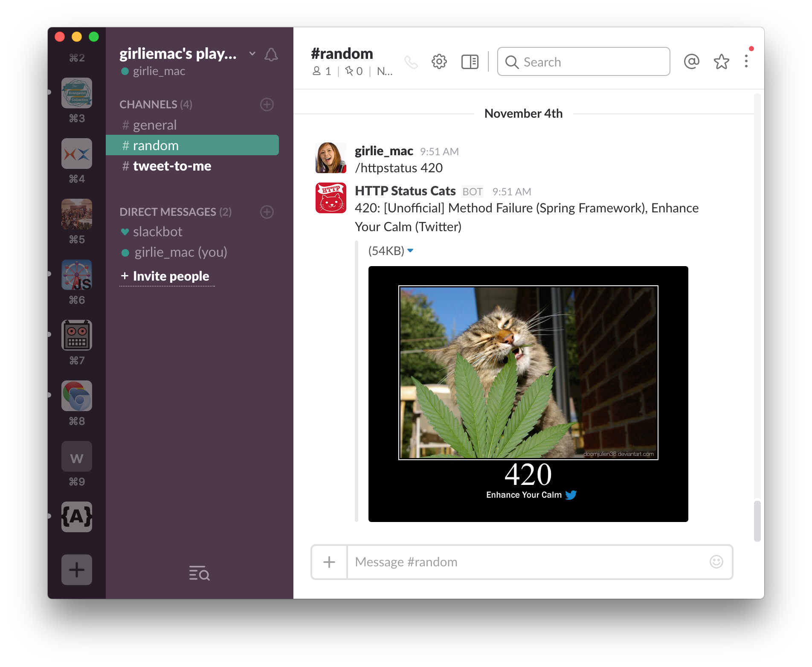Show the channel details pane
Image resolution: width=812 pixels, height=667 pixels.
pos(469,61)
